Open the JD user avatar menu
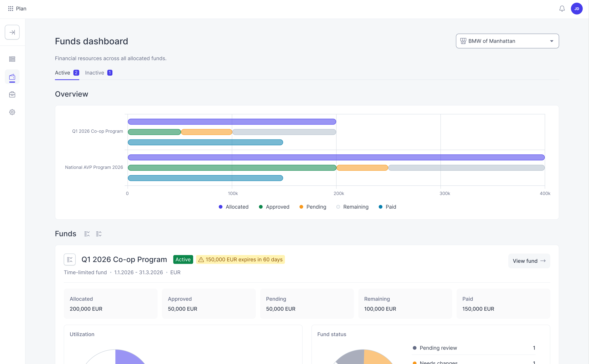Viewport: 589px width, 364px height. click(577, 9)
